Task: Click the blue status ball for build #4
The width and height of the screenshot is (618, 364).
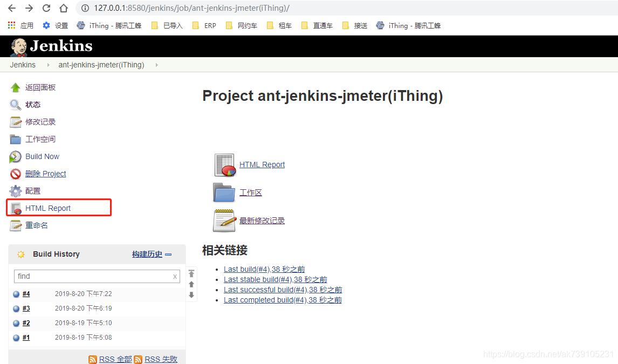Action: point(16,294)
